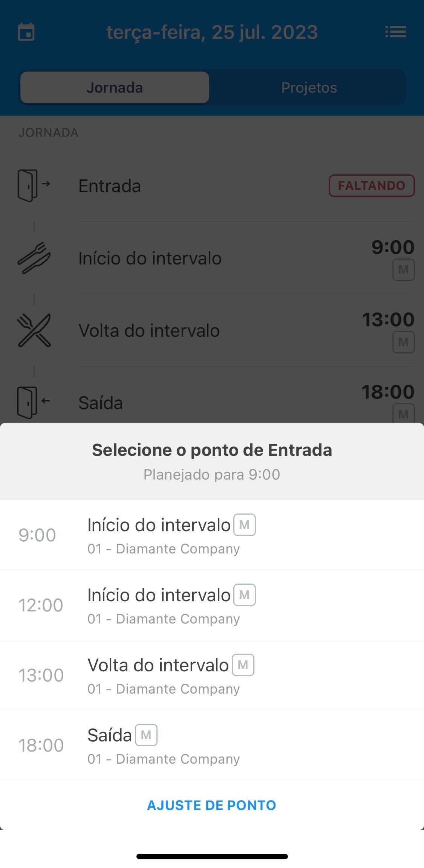Tap the M badge under 13:00 time
The height and width of the screenshot is (868, 424).
point(403,342)
